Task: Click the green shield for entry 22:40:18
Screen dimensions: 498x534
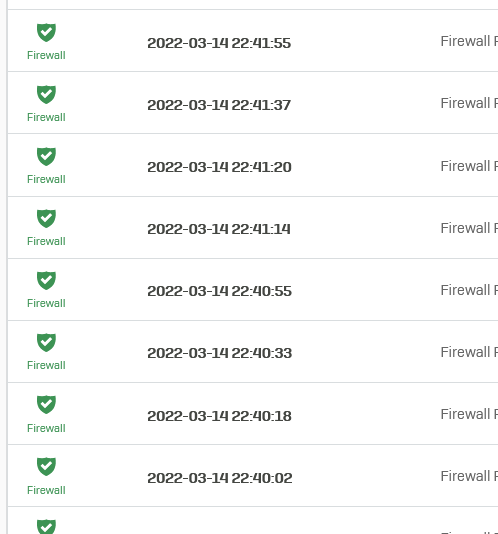Action: pos(46,404)
